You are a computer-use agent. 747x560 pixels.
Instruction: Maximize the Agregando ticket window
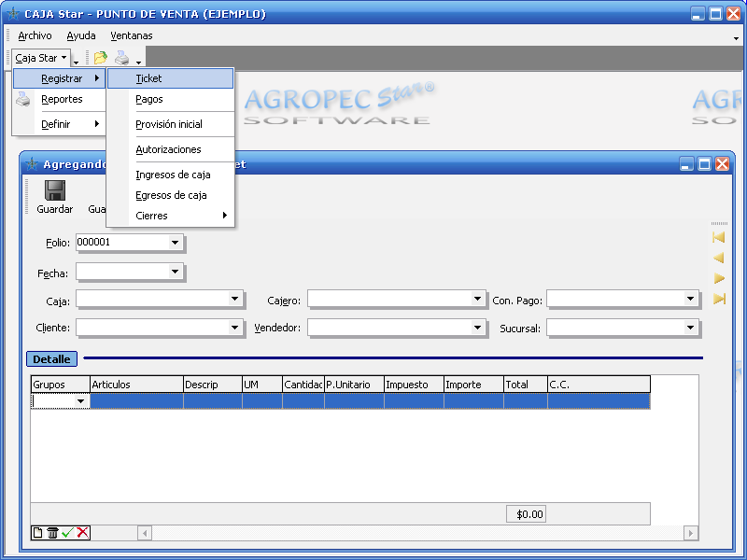[704, 164]
